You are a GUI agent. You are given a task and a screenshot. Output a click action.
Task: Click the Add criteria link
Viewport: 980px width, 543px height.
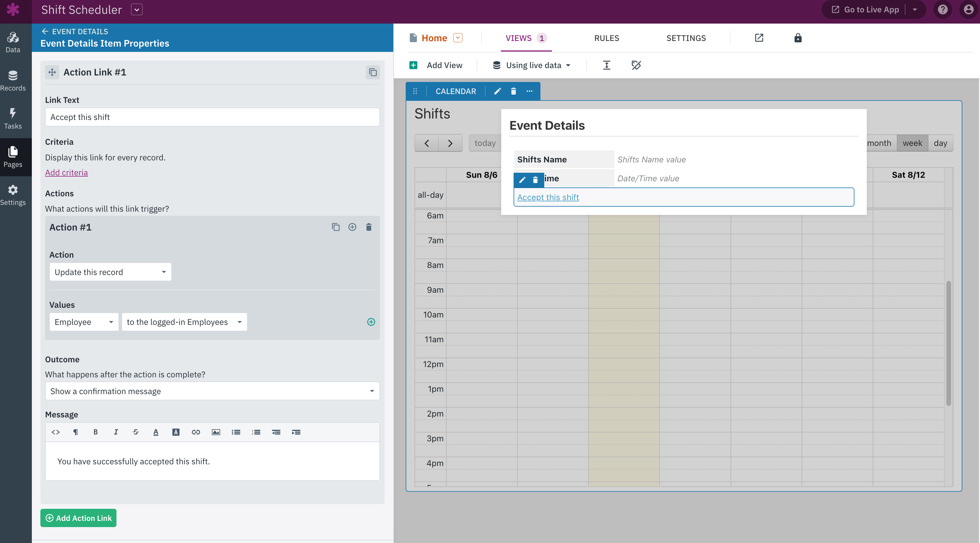tap(66, 172)
